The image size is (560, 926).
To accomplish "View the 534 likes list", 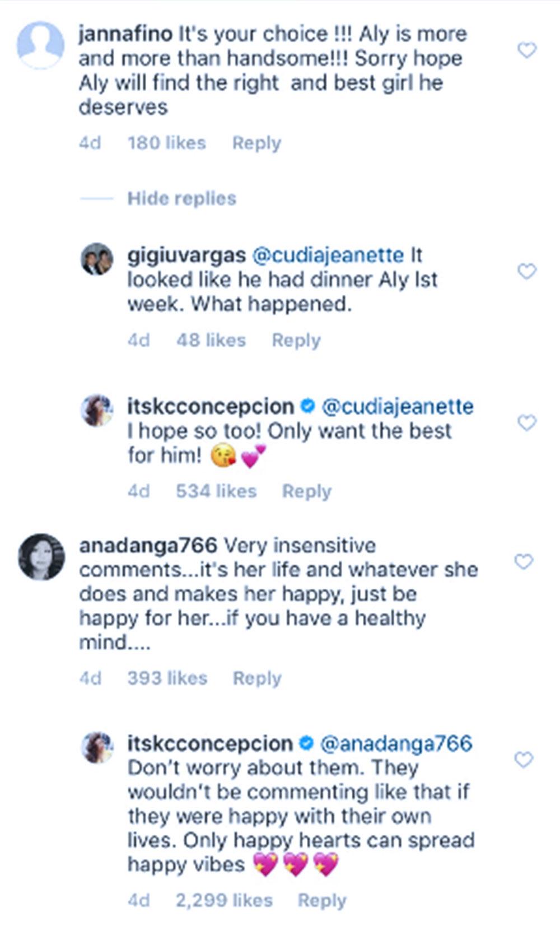I will pos(216,491).
